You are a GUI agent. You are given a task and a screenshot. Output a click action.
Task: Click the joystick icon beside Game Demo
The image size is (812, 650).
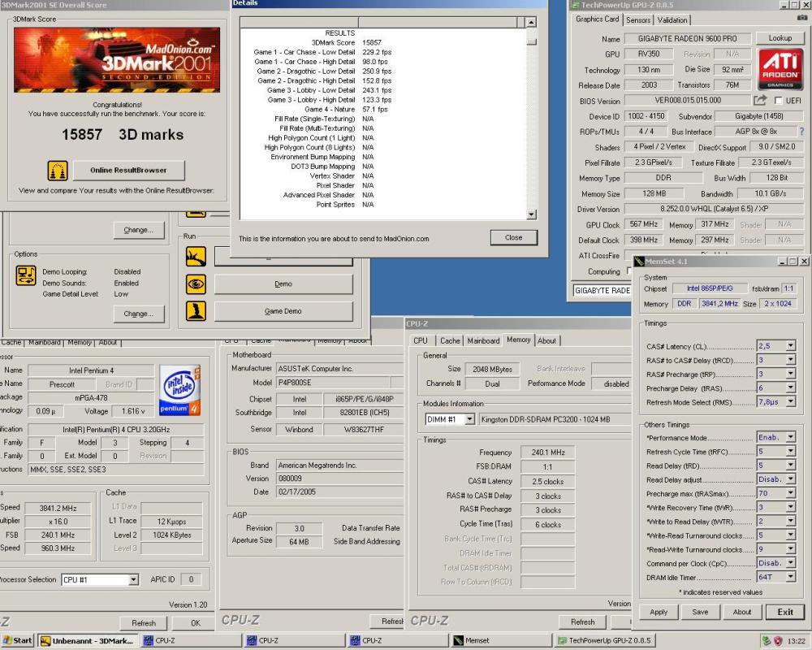click(x=196, y=311)
